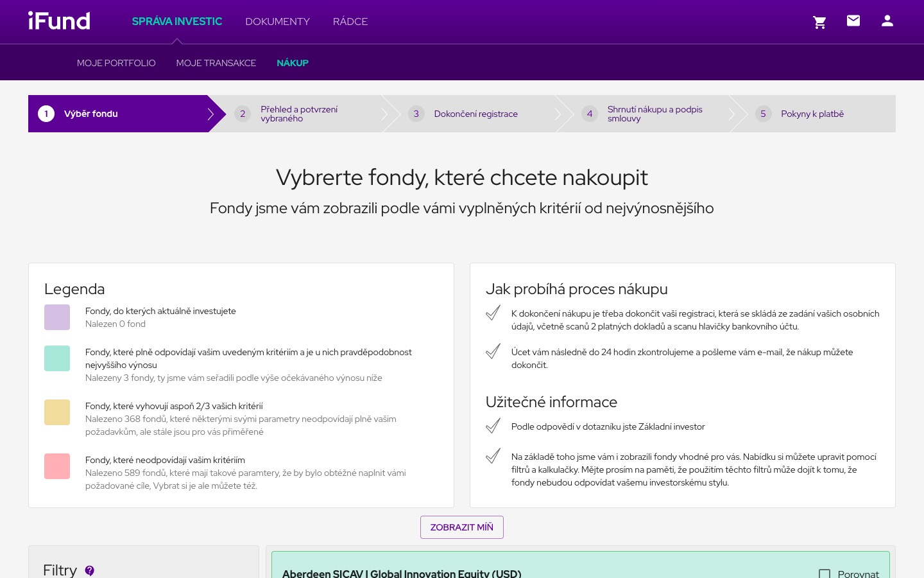Screen dimensions: 924x578
Task: Open Aberdeen SICAV I Global Innovation Equity fund
Action: point(402,574)
